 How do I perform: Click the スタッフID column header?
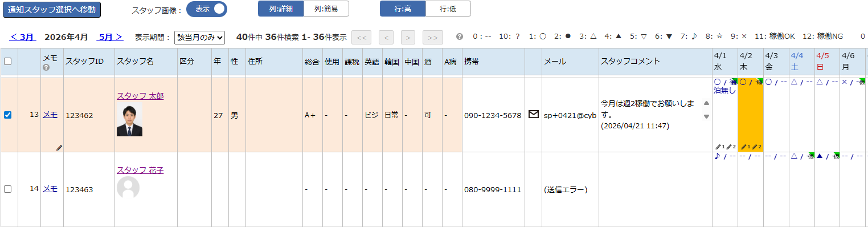point(89,62)
